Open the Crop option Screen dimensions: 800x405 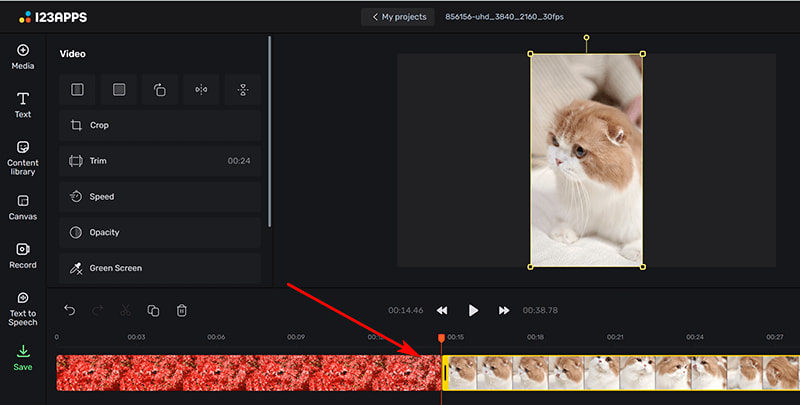(x=160, y=125)
